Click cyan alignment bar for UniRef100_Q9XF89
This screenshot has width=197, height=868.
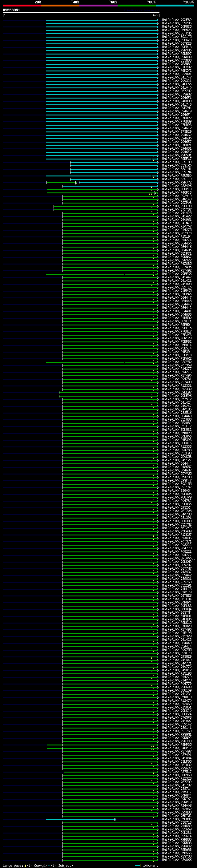tap(101, 20)
